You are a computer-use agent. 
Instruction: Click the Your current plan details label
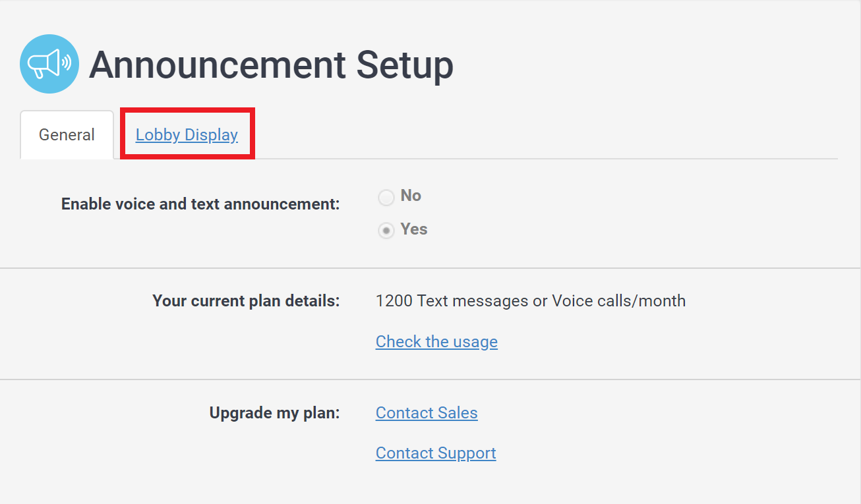246,301
